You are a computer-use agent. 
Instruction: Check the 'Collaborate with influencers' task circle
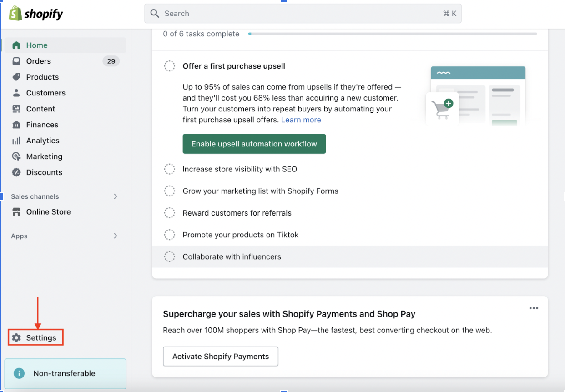click(169, 256)
